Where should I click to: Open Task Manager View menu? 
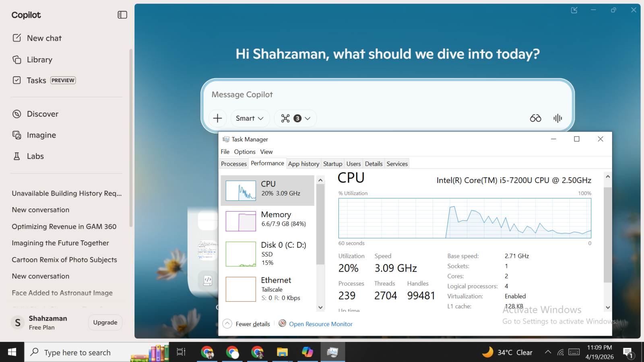(x=266, y=152)
